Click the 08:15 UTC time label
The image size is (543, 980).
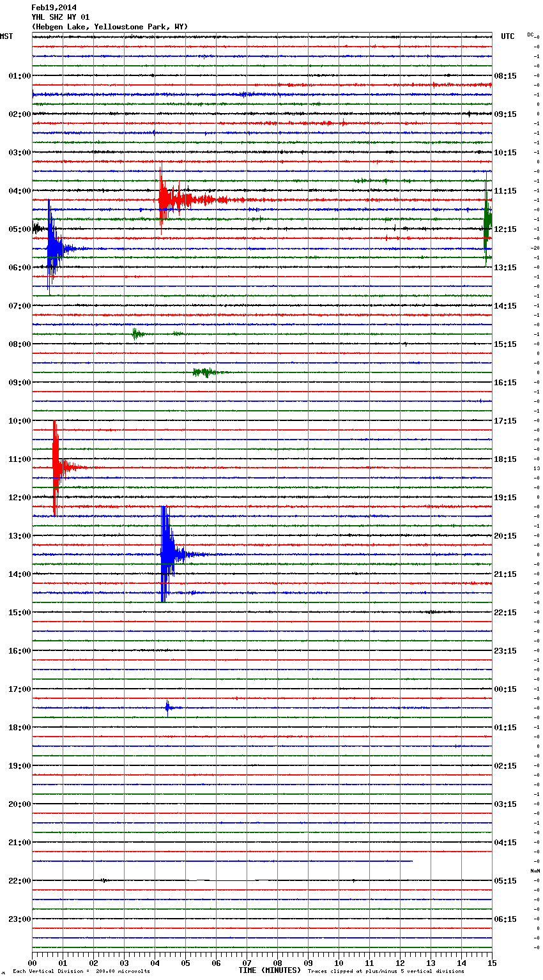(x=505, y=75)
